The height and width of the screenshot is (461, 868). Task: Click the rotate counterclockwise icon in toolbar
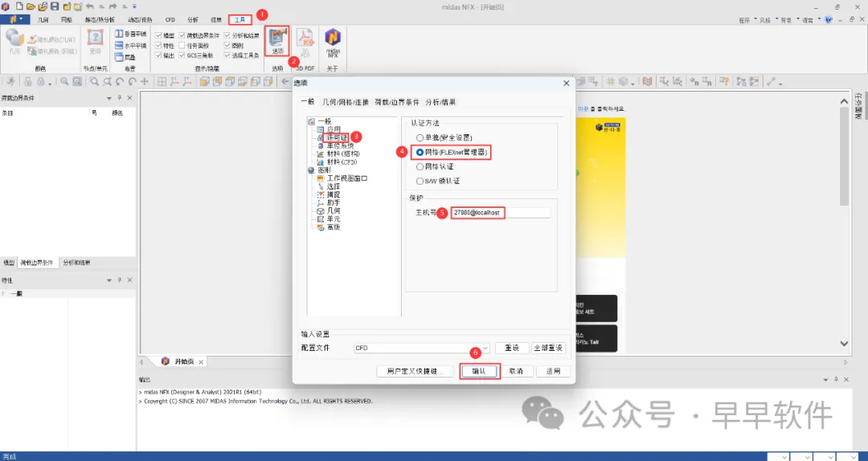point(120,82)
